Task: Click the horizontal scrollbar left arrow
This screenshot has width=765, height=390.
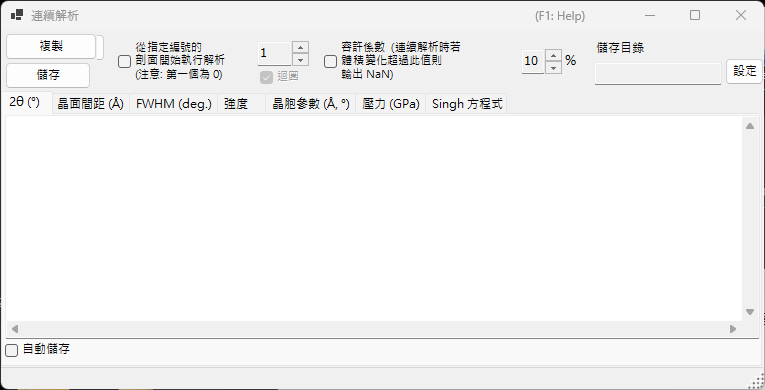Action: pyautogui.click(x=15, y=329)
